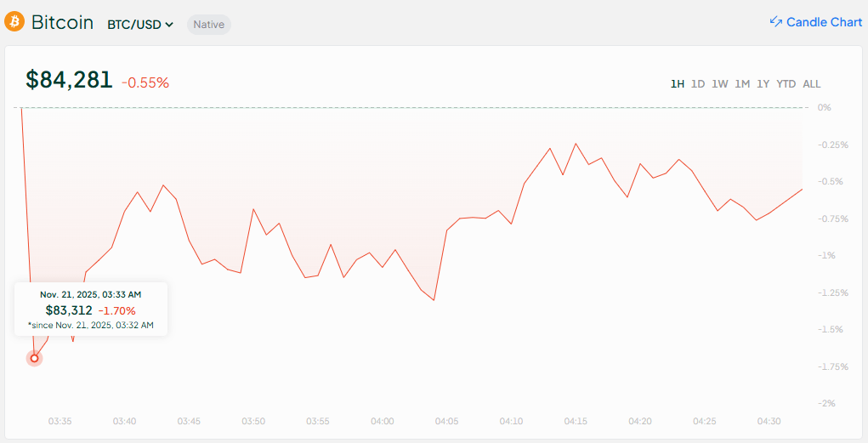Select the 1H time range
This screenshot has width=868, height=443.
click(677, 83)
